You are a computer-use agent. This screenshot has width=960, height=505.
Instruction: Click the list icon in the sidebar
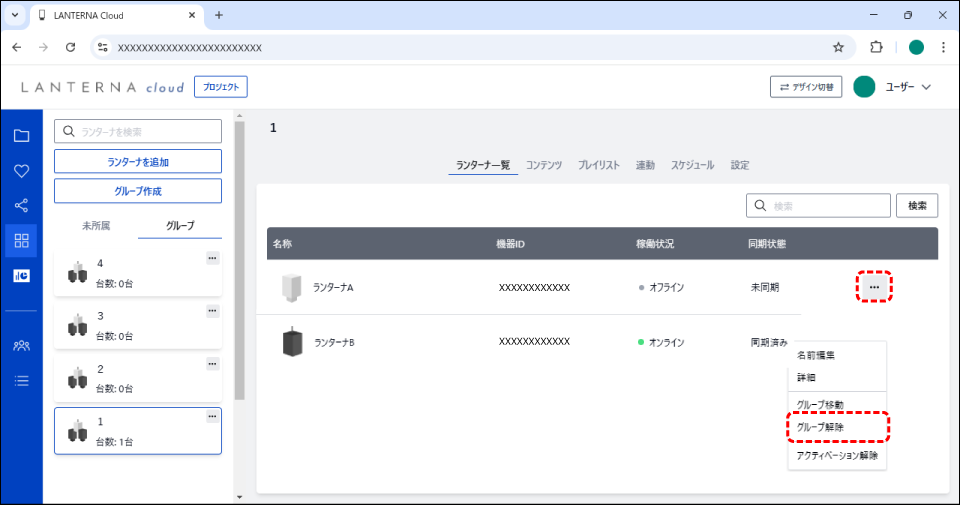(21, 380)
